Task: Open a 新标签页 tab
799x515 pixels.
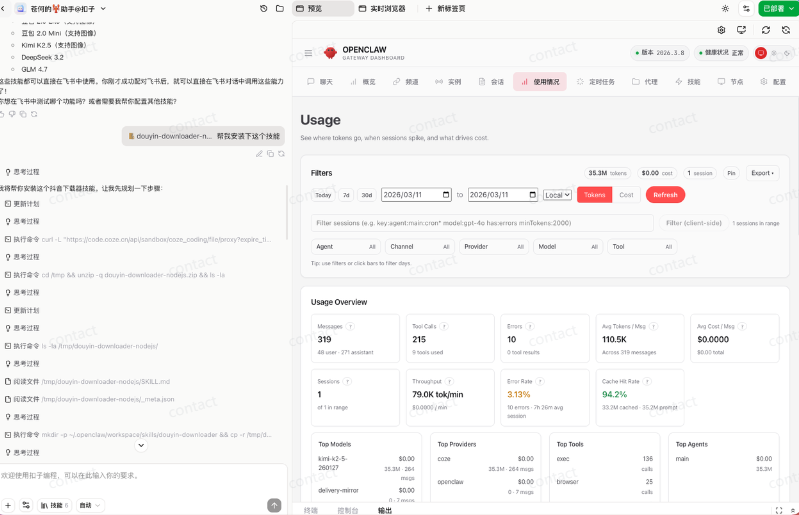Action: coord(445,9)
